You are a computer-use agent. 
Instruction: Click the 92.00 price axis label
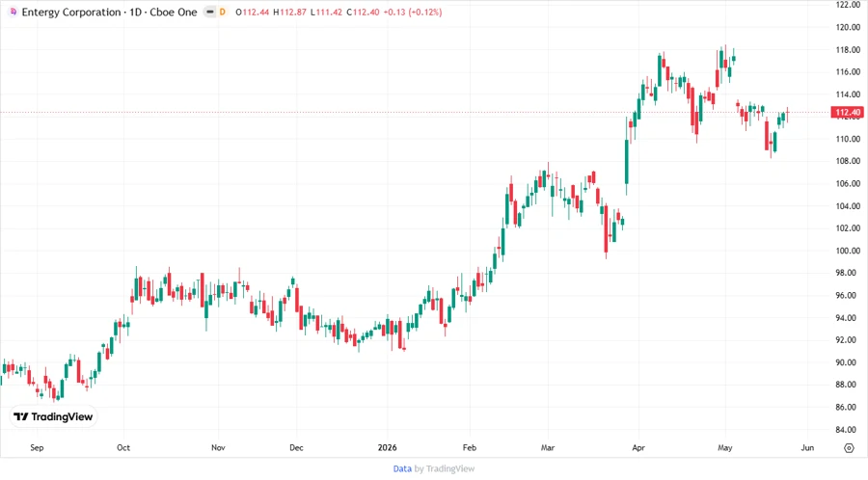(850, 340)
